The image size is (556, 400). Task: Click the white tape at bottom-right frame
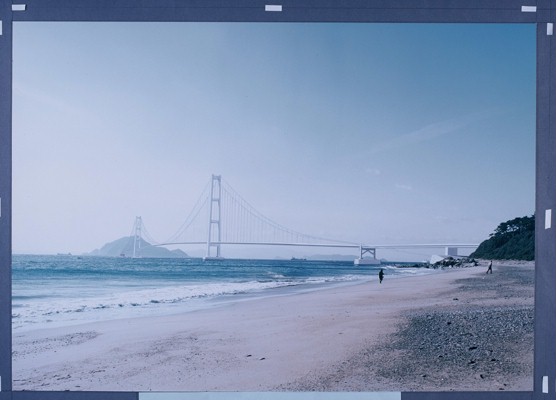pyautogui.click(x=545, y=384)
